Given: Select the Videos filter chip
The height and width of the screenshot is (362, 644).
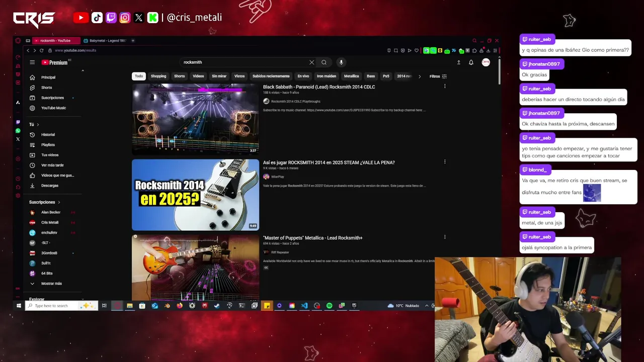Looking at the screenshot, I should pyautogui.click(x=198, y=76).
